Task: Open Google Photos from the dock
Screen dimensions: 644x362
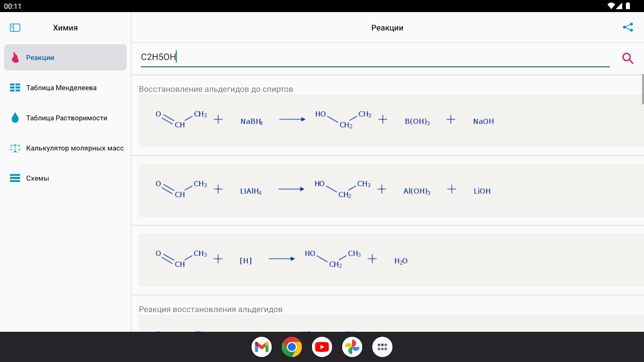Action: coord(352,347)
